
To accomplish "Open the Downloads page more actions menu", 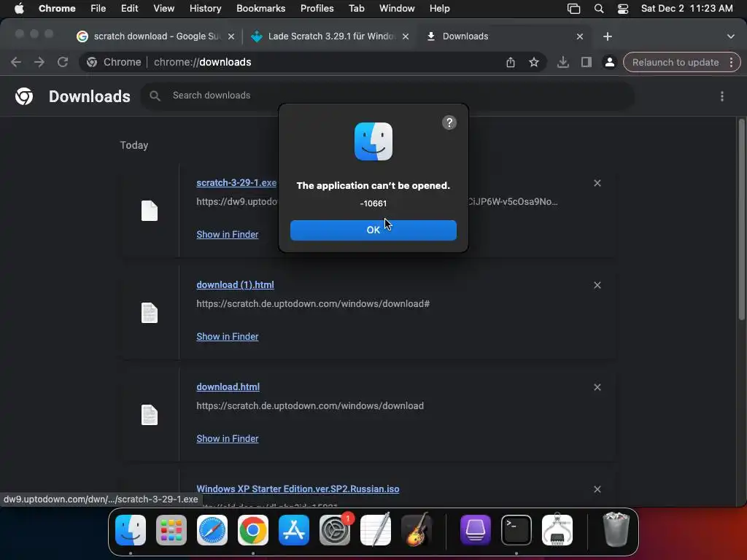I will tap(721, 96).
